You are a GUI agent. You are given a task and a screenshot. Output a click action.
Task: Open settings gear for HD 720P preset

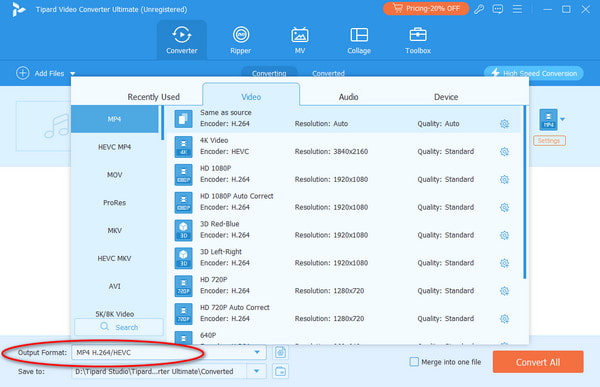point(504,291)
